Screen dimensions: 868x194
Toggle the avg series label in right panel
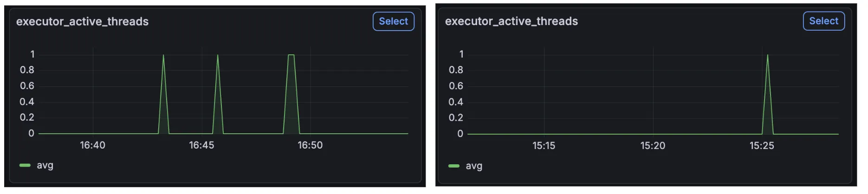pos(474,166)
